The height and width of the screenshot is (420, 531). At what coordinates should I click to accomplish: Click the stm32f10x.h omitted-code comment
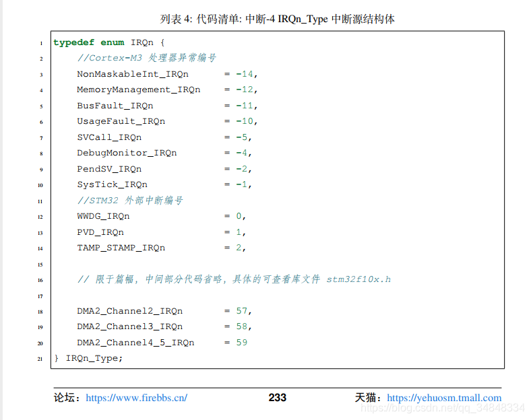pos(234,279)
